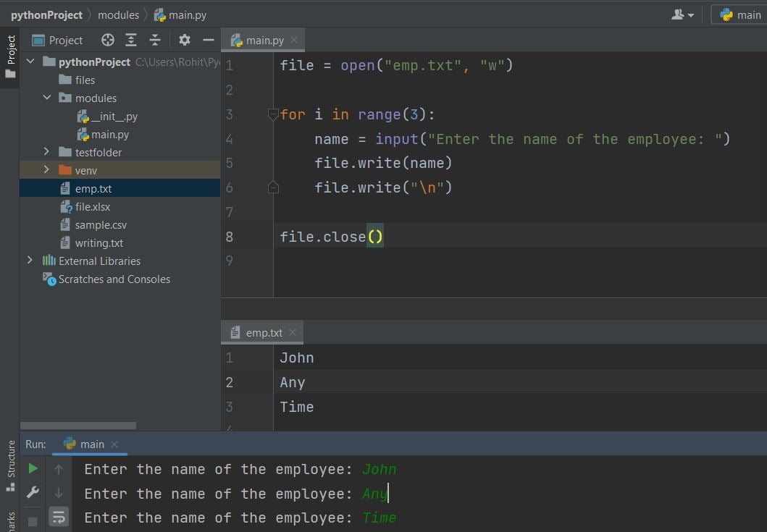Open Run panel settings with the wrench icon
This screenshot has height=532, width=767.
[x=32, y=492]
